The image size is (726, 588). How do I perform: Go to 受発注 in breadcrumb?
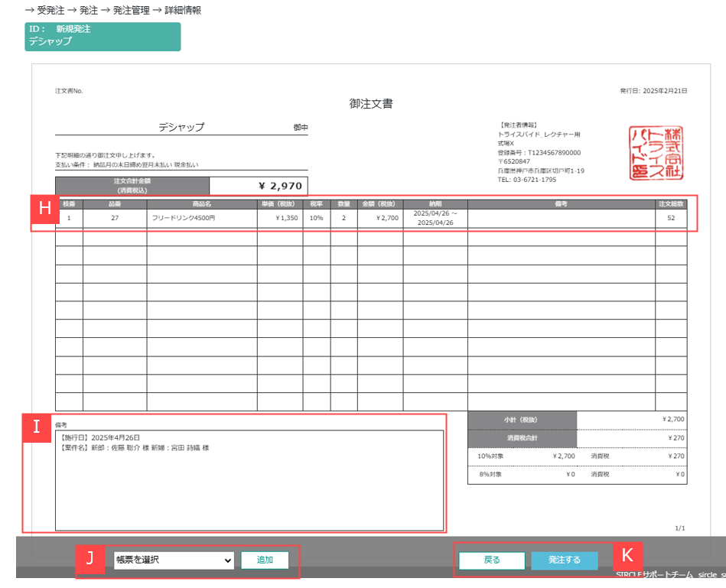pos(50,10)
